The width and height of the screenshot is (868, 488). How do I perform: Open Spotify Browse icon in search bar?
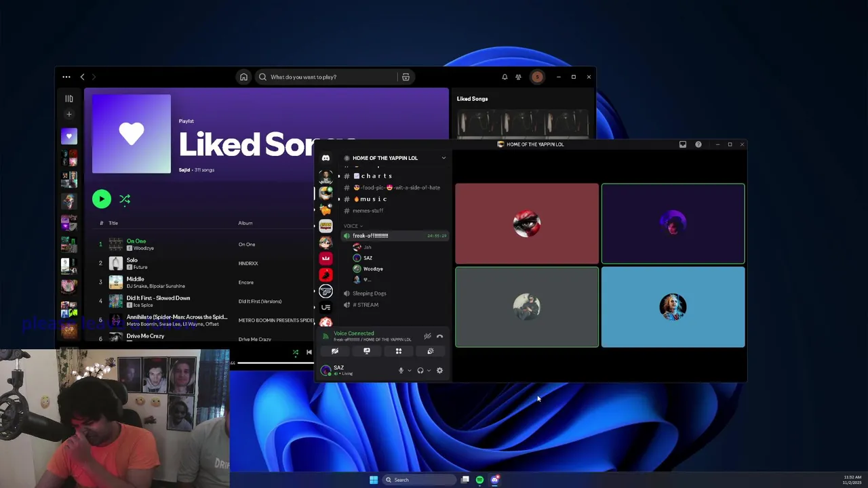pyautogui.click(x=406, y=77)
